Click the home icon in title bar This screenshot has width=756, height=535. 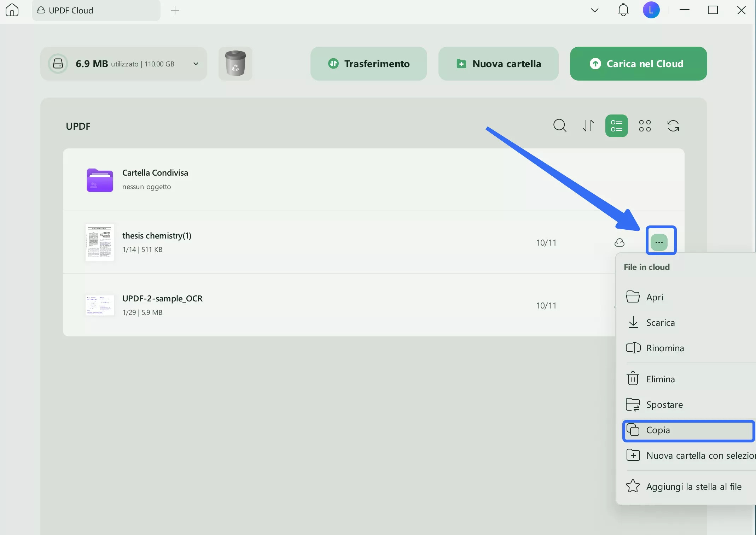tap(12, 10)
